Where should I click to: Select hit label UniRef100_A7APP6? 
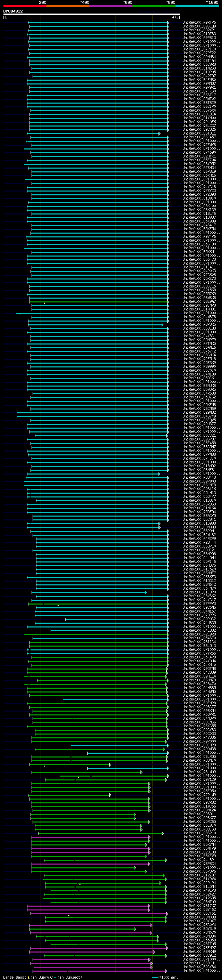tap(199, 615)
